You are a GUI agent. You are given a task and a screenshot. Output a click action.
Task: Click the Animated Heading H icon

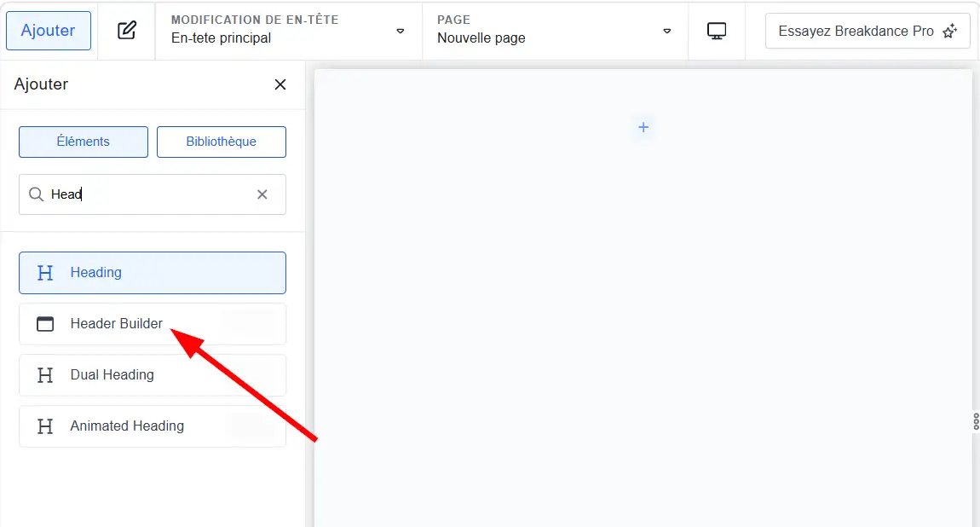45,426
